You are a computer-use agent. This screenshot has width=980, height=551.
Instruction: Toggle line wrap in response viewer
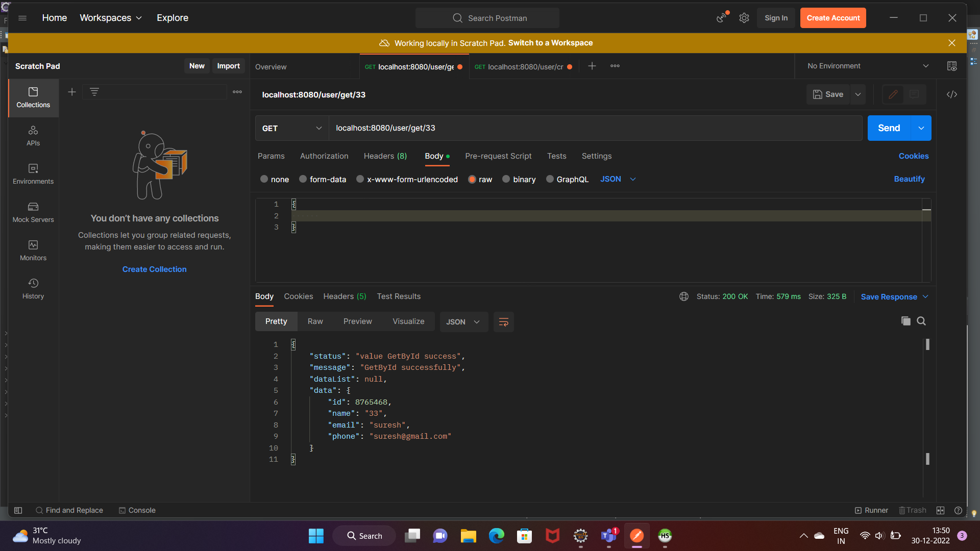[x=504, y=322]
